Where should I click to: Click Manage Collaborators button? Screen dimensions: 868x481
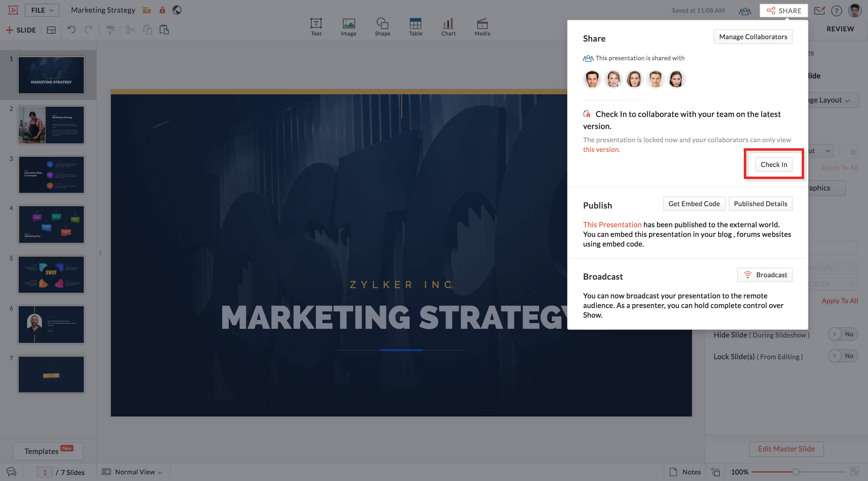pyautogui.click(x=753, y=37)
